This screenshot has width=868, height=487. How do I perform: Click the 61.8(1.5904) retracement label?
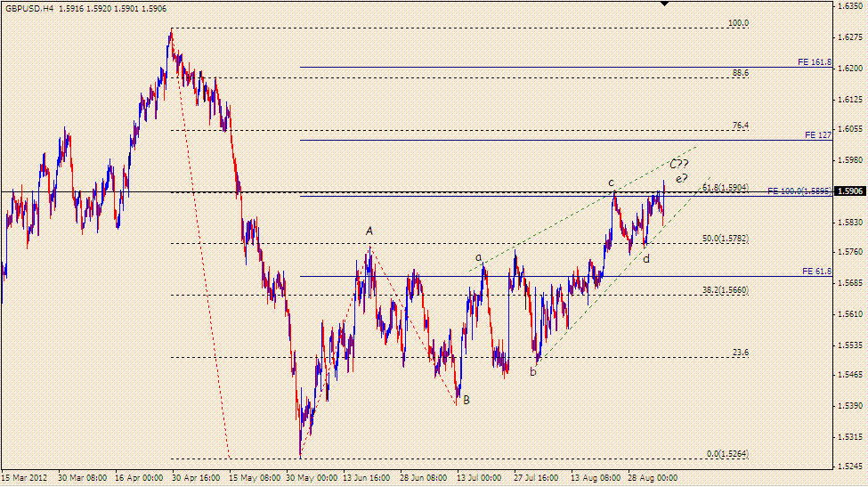click(726, 188)
